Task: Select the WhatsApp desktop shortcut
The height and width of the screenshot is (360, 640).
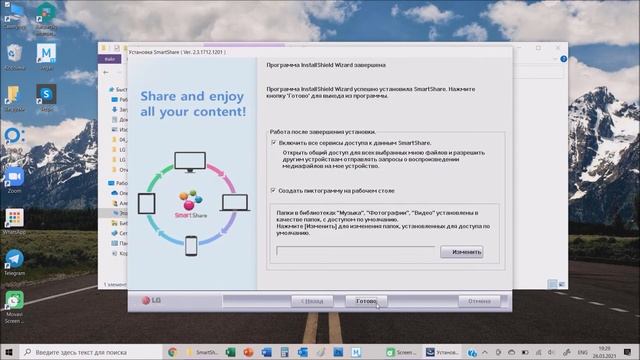Action: (x=14, y=221)
